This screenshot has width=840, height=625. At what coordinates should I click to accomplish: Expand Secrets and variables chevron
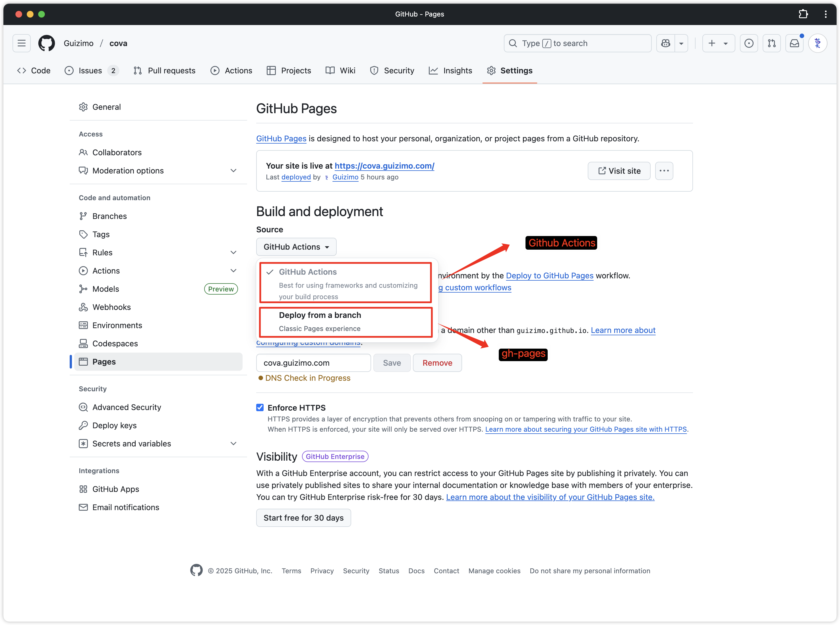233,443
